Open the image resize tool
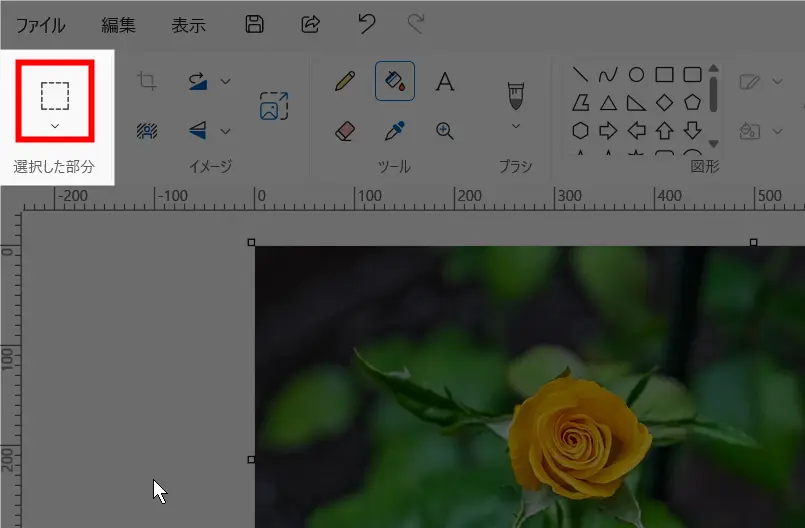Screen dimensions: 805x528 pos(273,106)
